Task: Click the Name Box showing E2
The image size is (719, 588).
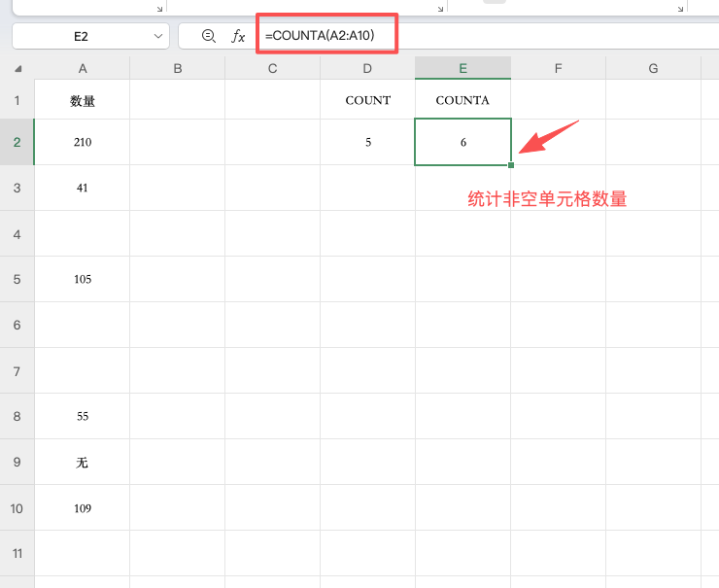Action: 82,36
